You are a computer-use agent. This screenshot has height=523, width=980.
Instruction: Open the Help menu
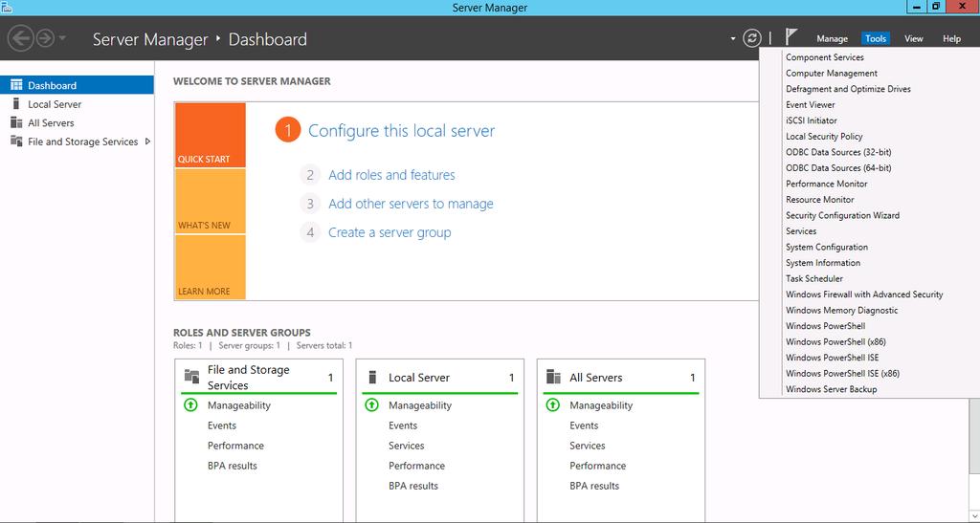coord(951,38)
